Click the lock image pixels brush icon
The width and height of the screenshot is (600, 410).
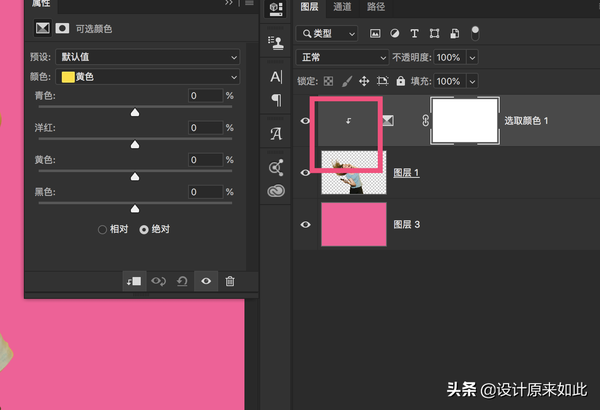tap(346, 81)
